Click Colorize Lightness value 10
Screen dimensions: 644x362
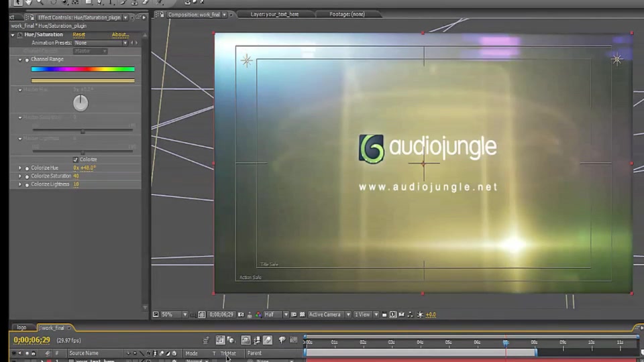pyautogui.click(x=76, y=184)
